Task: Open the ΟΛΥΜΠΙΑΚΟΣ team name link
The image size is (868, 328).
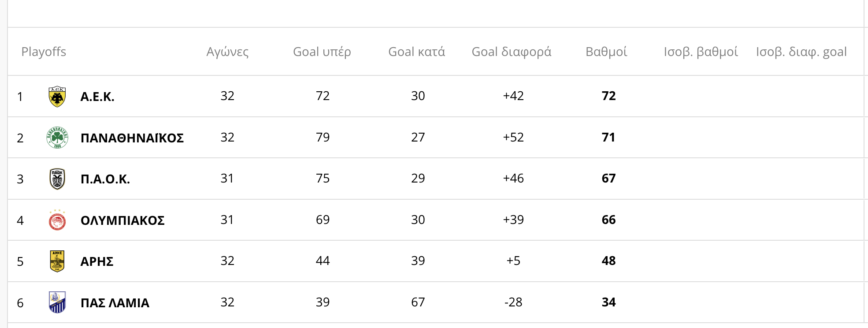Action: [122, 220]
